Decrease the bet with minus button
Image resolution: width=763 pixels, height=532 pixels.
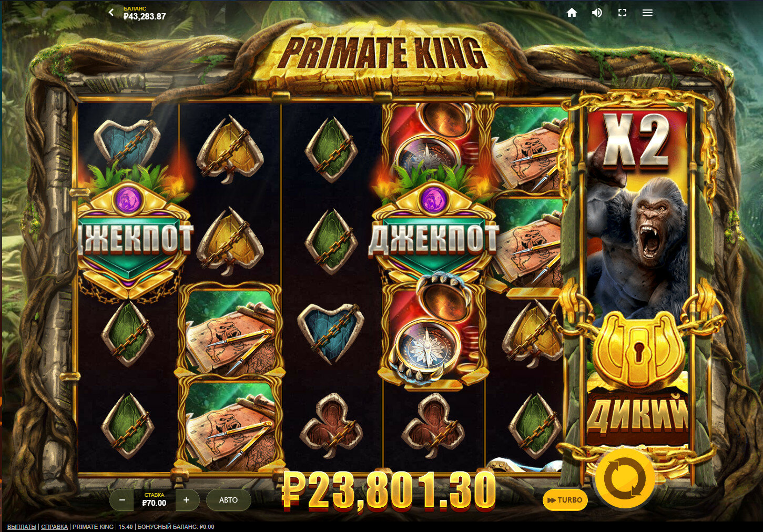122,500
